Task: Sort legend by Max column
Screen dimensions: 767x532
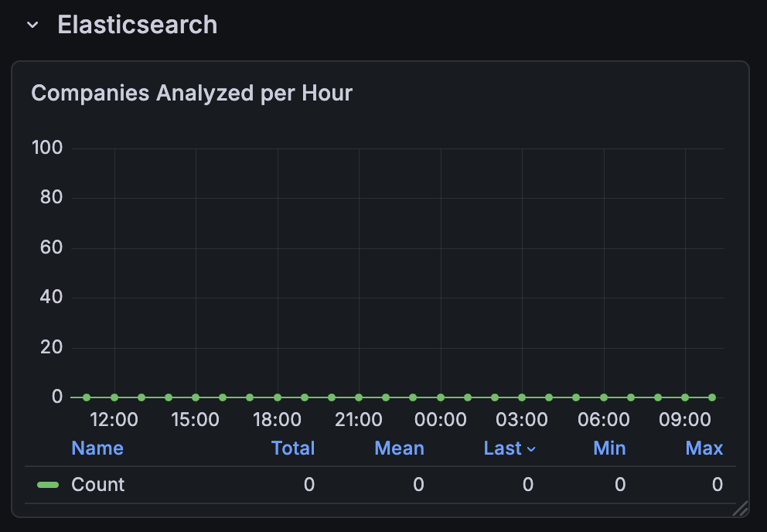Action: pos(704,448)
